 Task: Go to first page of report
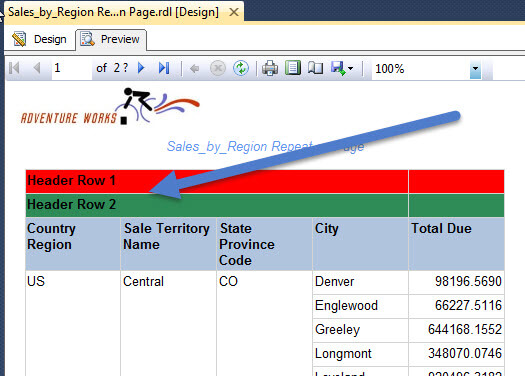[14, 68]
